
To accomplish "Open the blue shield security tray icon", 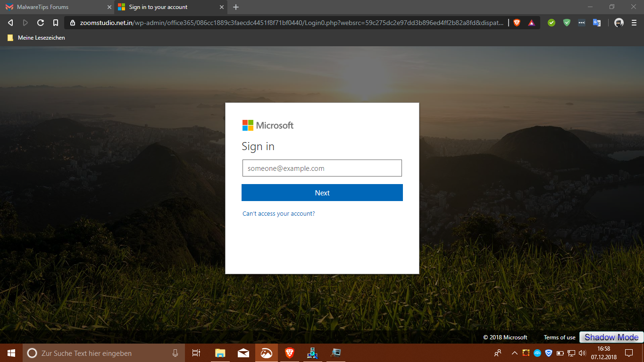I will [x=549, y=353].
